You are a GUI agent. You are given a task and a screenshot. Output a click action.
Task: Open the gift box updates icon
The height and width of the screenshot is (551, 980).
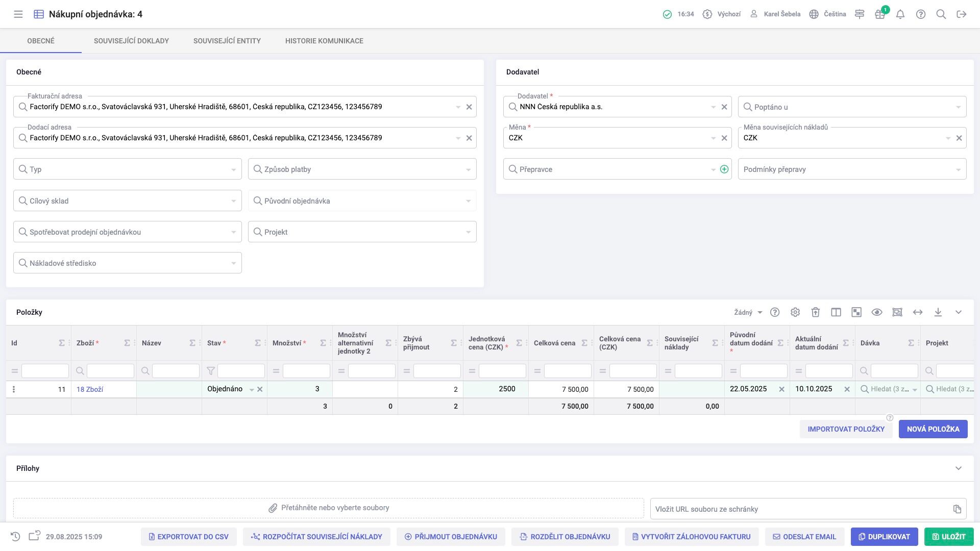(879, 14)
